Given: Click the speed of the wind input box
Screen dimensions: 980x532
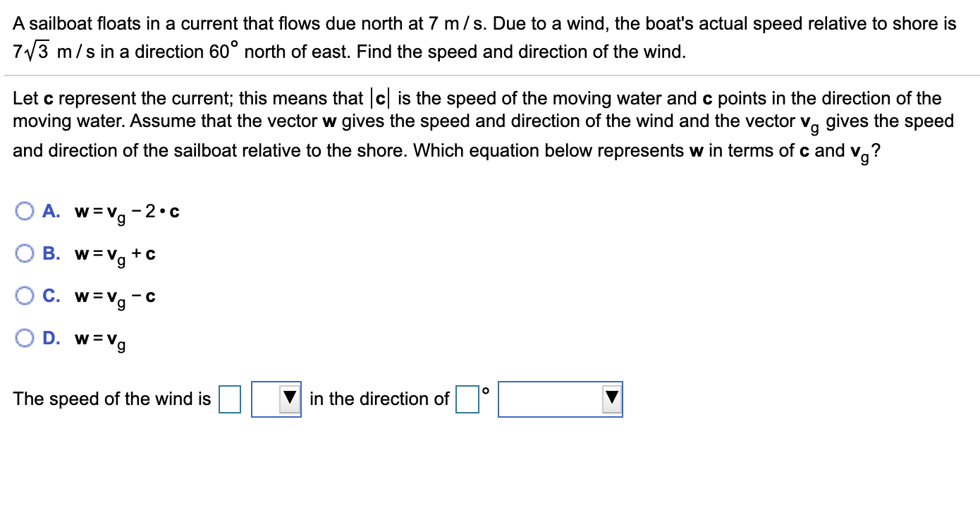Looking at the screenshot, I should pyautogui.click(x=228, y=399).
